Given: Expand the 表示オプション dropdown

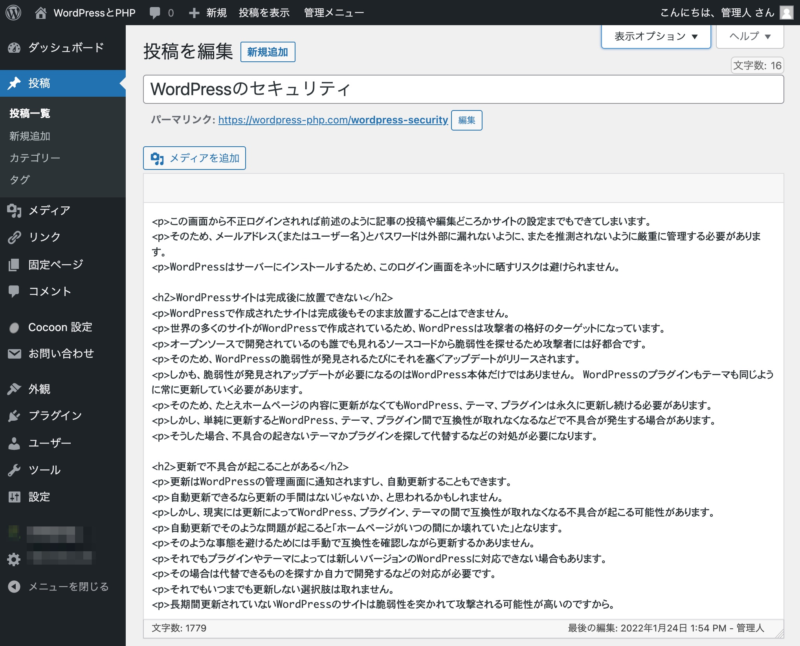Looking at the screenshot, I should (x=656, y=36).
